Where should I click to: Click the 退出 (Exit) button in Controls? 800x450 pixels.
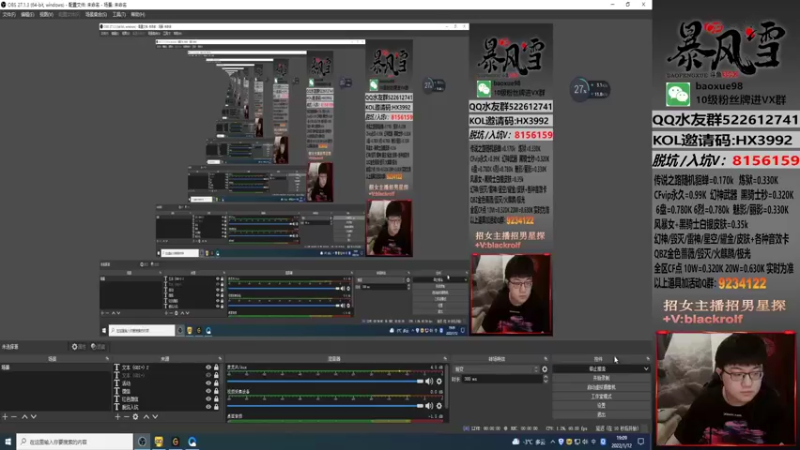601,414
